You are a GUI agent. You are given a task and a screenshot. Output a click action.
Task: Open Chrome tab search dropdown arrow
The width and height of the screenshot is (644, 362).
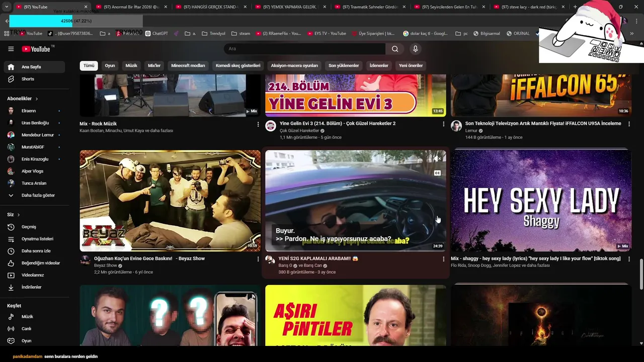pyautogui.click(x=6, y=7)
